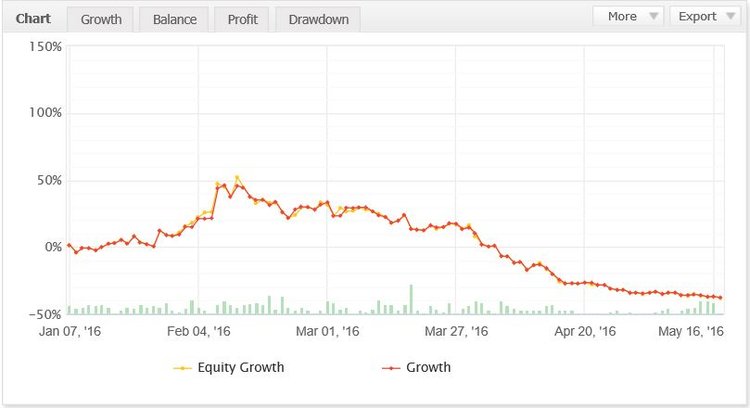Click the Export dropdown arrow
This screenshot has height=408, width=750.
pyautogui.click(x=729, y=16)
